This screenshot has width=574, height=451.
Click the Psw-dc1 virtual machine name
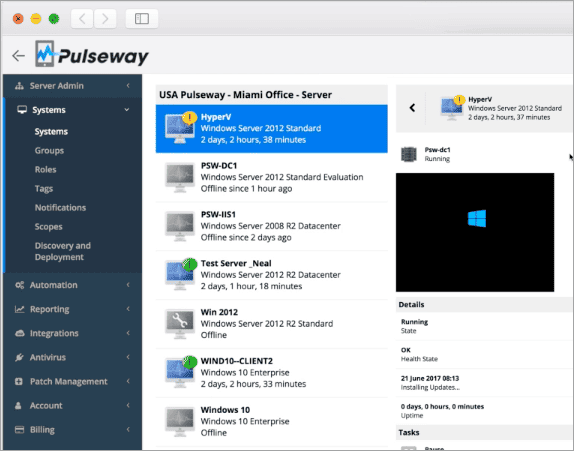tap(437, 150)
